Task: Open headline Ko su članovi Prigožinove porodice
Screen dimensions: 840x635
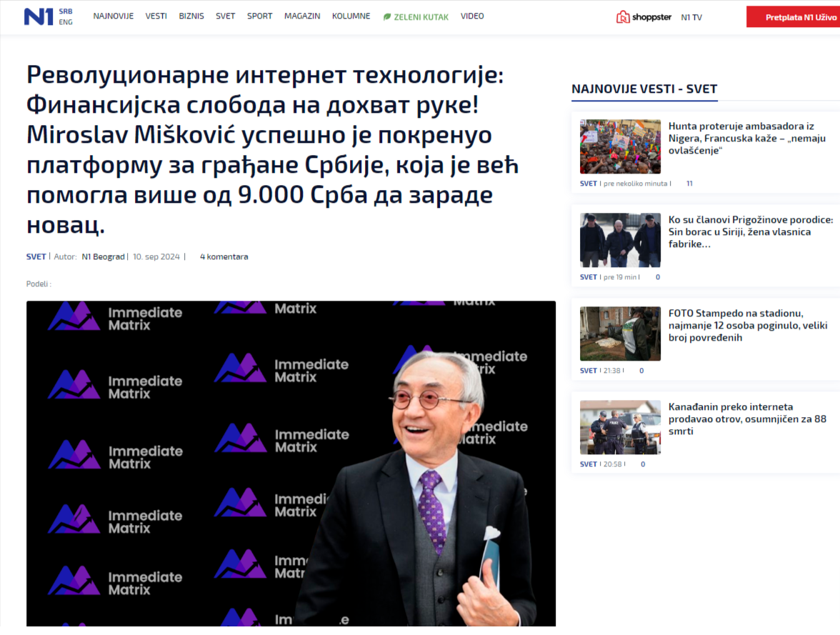Action: [x=751, y=231]
